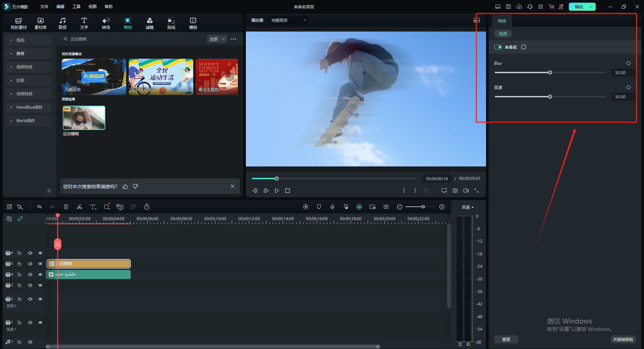Image resolution: width=644 pixels, height=349 pixels.
Task: Click the 重置 reset button
Action: 506,339
